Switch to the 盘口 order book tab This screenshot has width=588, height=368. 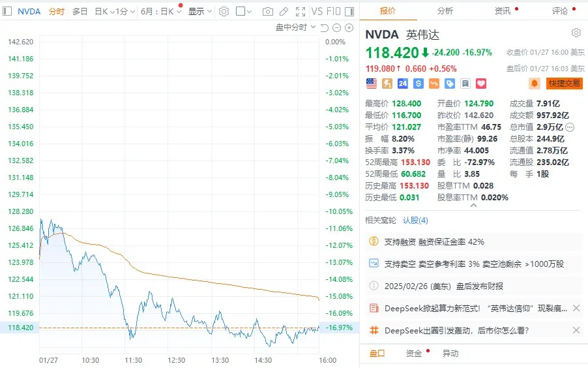pos(377,354)
